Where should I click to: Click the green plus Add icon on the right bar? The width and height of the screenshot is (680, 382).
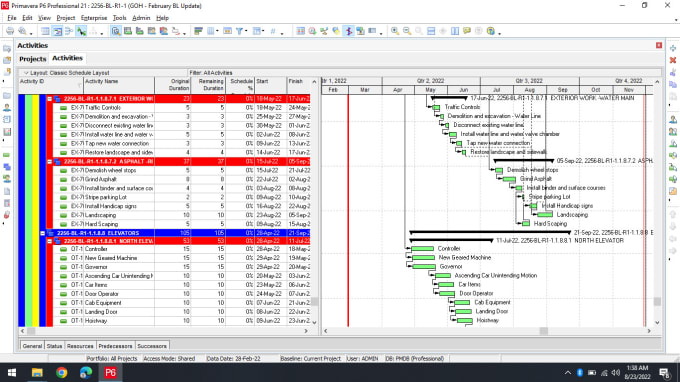pyautogui.click(x=673, y=48)
